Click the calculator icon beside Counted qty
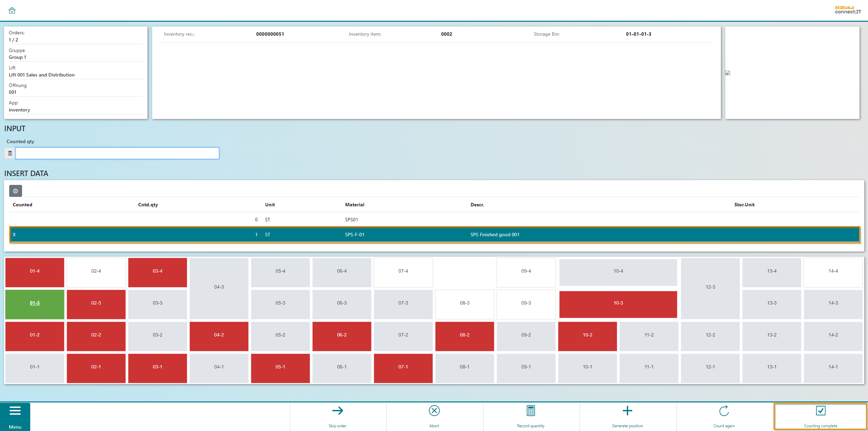 click(x=10, y=153)
